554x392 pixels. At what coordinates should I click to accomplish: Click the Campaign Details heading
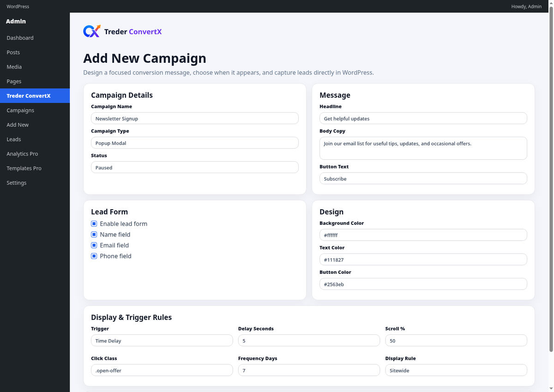pos(122,95)
